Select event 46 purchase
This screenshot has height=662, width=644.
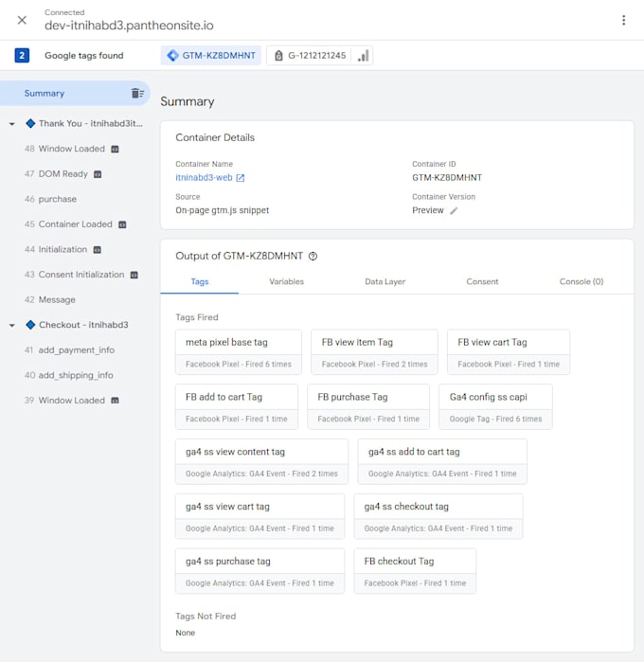(51, 199)
